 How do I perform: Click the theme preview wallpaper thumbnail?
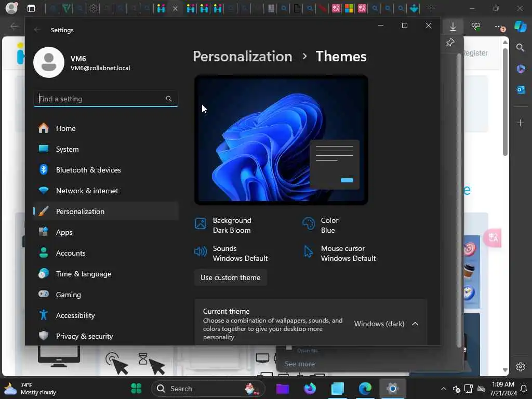tap(281, 140)
